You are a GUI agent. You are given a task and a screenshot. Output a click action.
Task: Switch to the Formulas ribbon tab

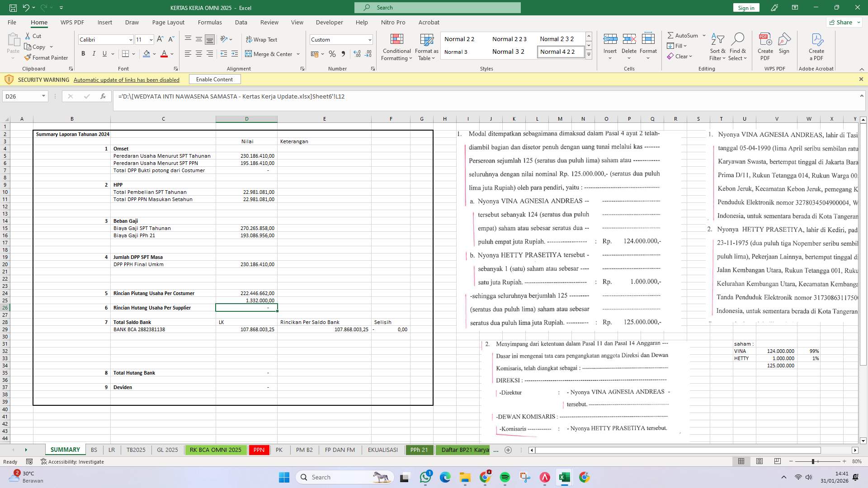[210, 22]
